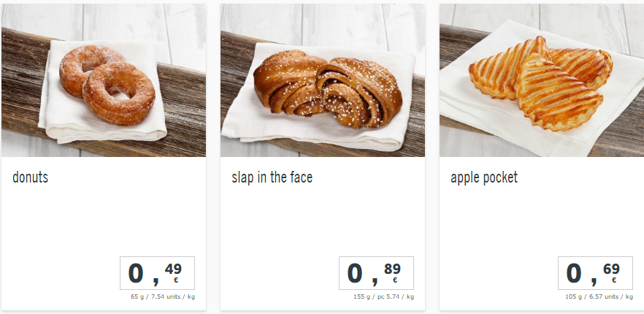Click the euro symbol under 69
This screenshot has height=314, width=644.
pos(613,280)
